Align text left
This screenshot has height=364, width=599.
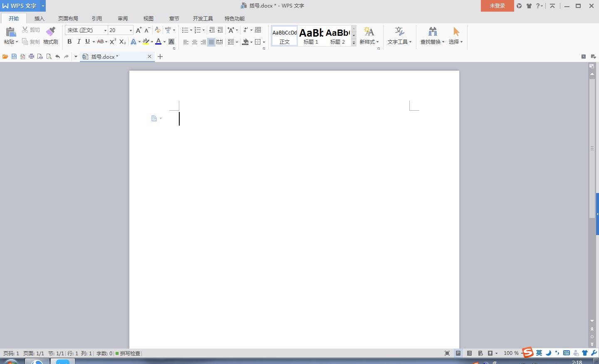point(186,42)
